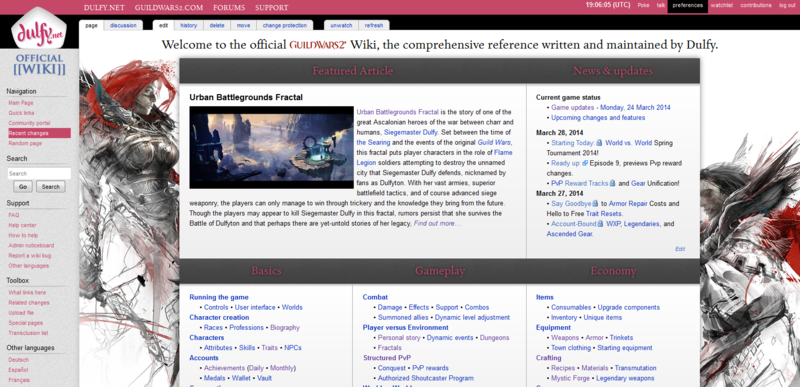Open the Poke user link
Image resolution: width=800 pixels, height=387 pixels.
click(x=643, y=6)
